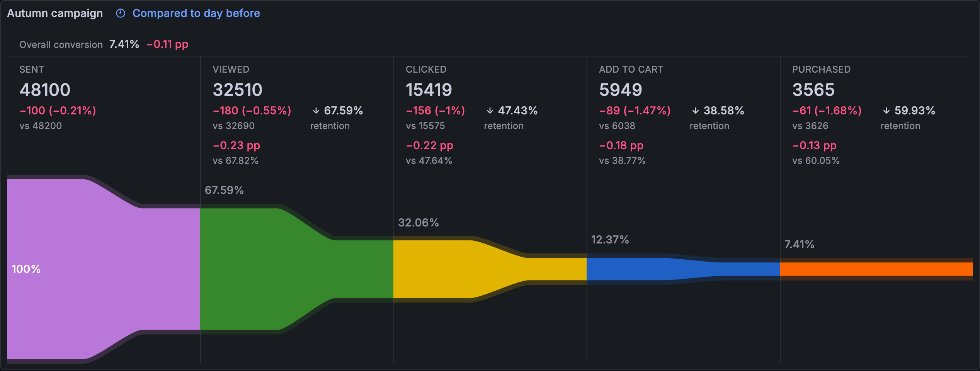Click the 12.37% funnel label
980x371 pixels.
pos(610,240)
